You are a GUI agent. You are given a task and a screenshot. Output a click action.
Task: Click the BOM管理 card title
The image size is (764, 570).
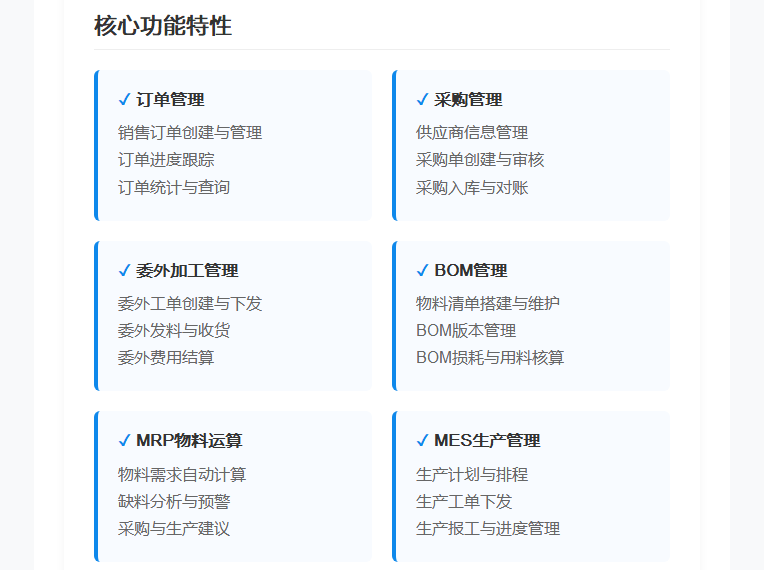coord(471,270)
